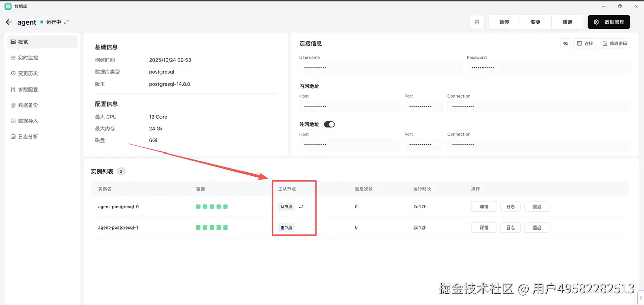This screenshot has height=305, width=644.
Task: Click the 运行中 running status label
Action: (x=53, y=22)
